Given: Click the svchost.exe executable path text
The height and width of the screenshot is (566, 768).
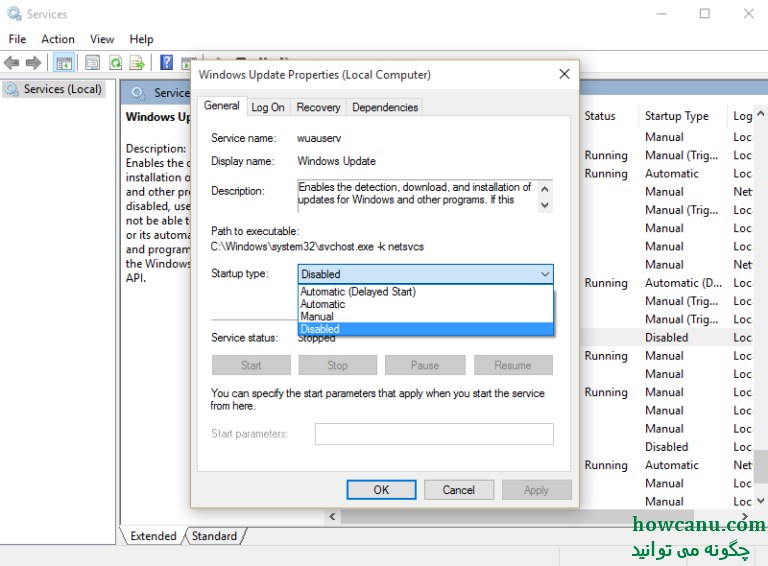Looking at the screenshot, I should pyautogui.click(x=317, y=246).
